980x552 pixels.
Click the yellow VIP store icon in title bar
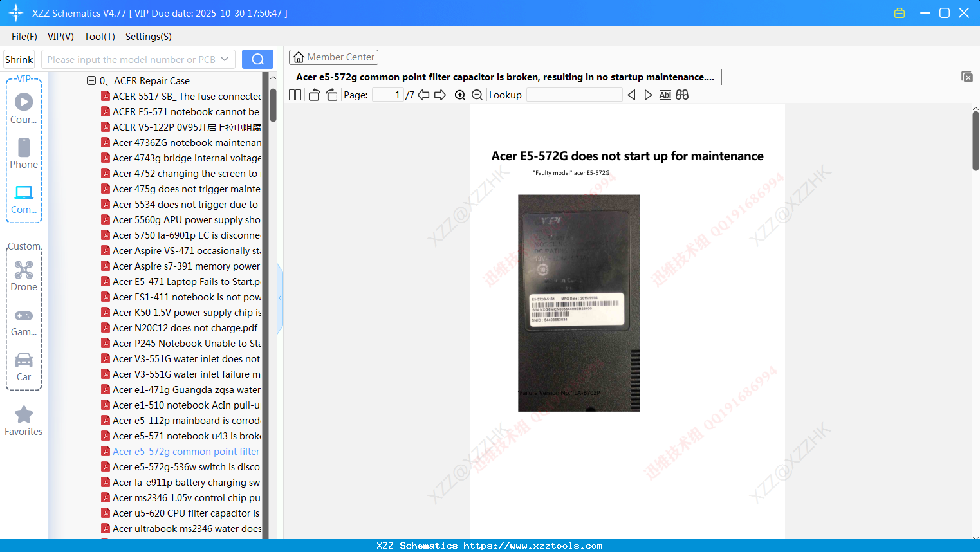[x=900, y=13]
